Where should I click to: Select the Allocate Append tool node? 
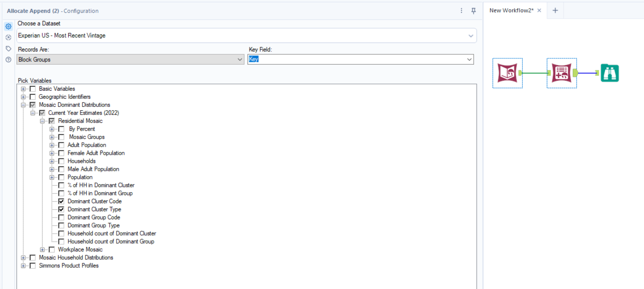(x=561, y=73)
